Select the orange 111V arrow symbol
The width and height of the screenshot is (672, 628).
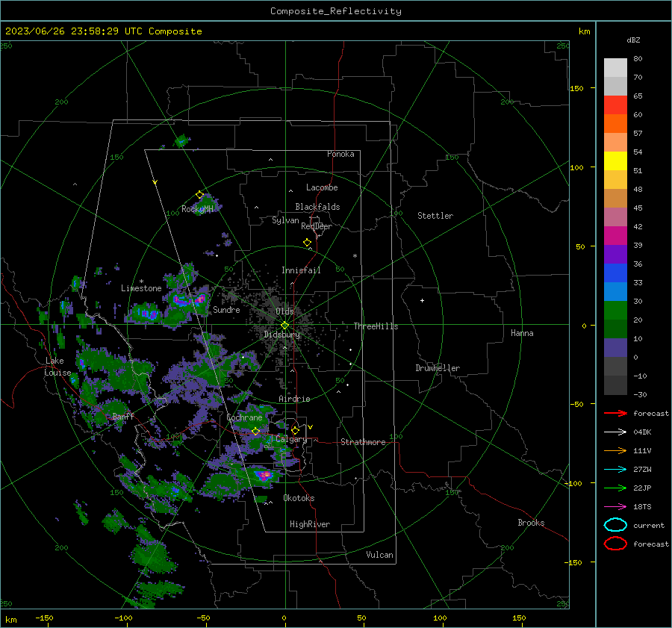[615, 450]
